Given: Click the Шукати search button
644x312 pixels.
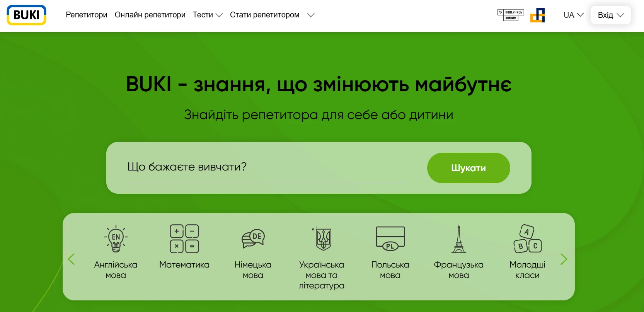Looking at the screenshot, I should [x=469, y=168].
